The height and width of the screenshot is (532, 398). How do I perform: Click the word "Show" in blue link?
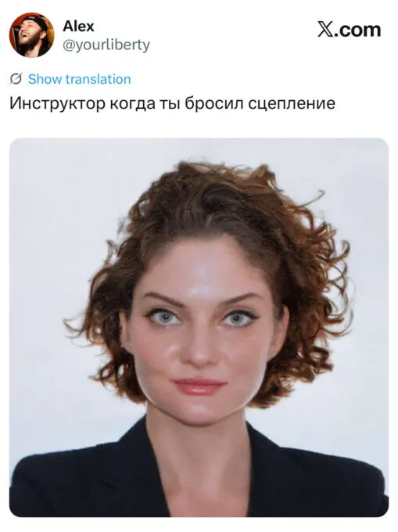45,79
